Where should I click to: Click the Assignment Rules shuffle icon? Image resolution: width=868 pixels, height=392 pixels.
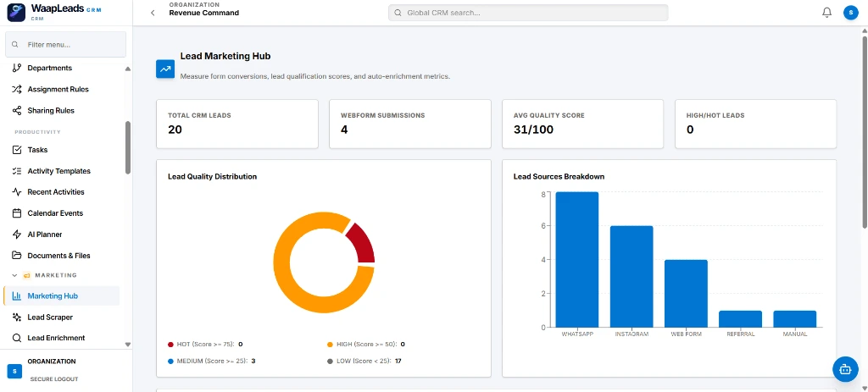[17, 89]
